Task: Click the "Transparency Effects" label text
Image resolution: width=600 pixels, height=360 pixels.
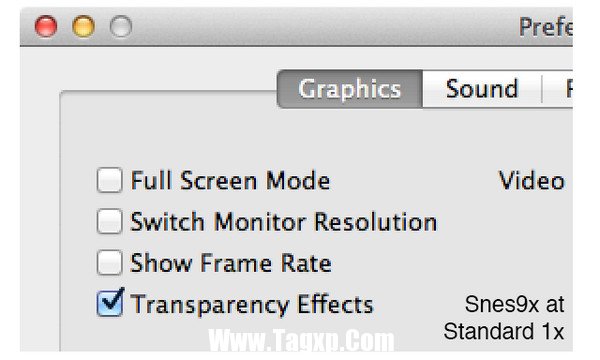Action: coord(252,305)
